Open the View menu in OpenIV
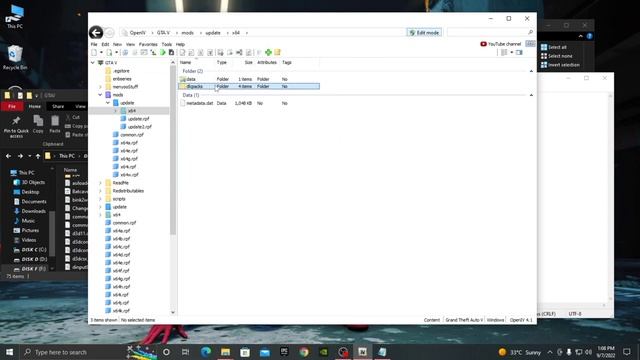This screenshot has width=640, height=360. tap(130, 44)
